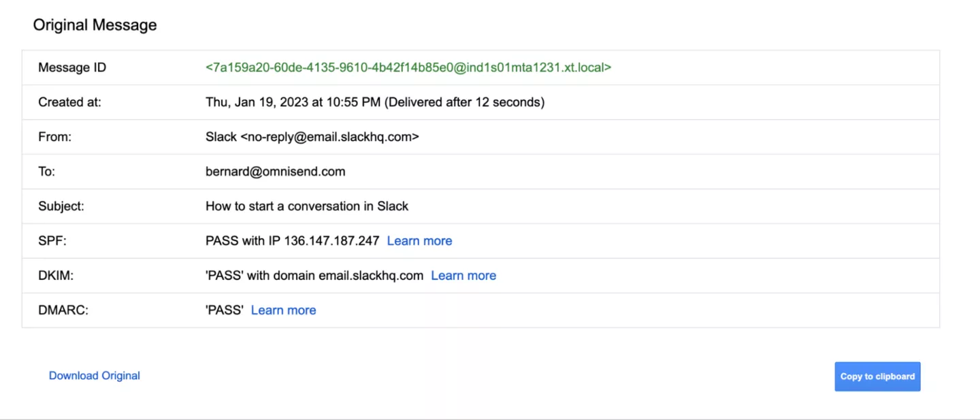Viewport: 980px width, 420px height.
Task: Click the Subject label
Action: [61, 206]
